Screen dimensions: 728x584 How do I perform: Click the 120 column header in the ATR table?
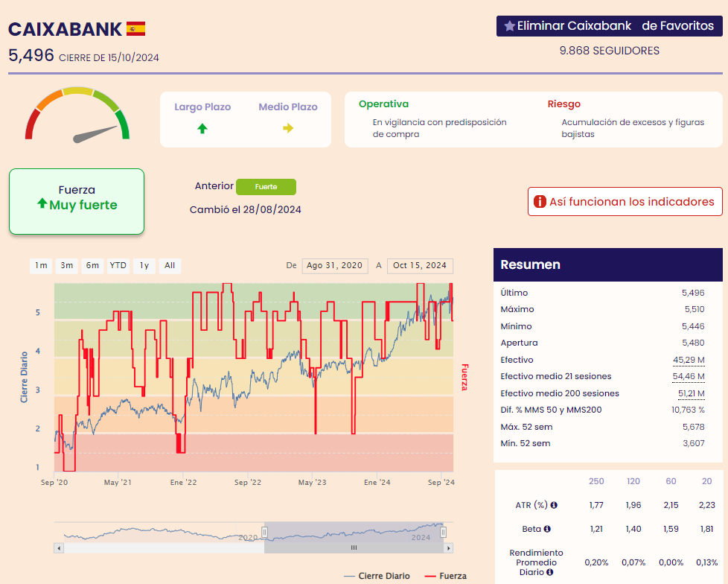point(633,481)
